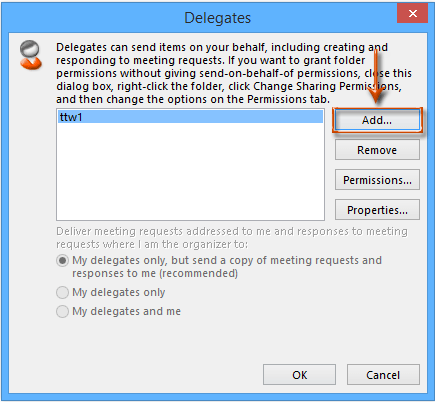This screenshot has width=435, height=402.
Task: Click the 'Delegates' title bar text
Action: [x=217, y=18]
